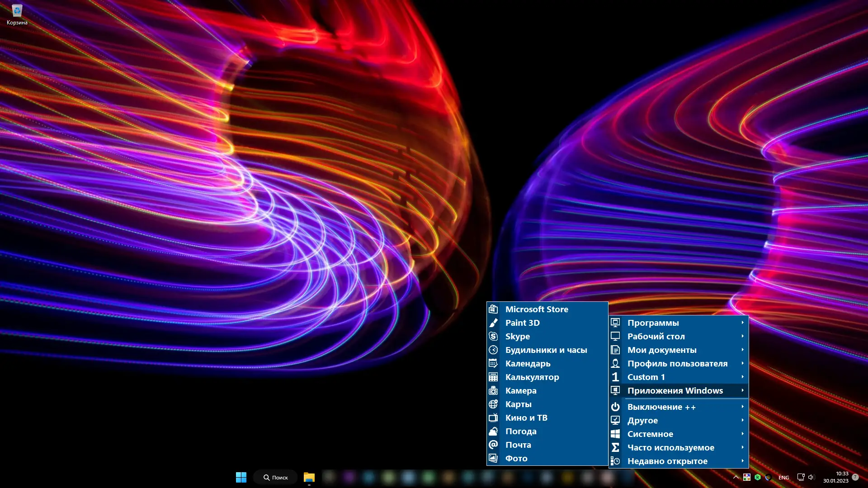Click the Windows Start button on taskbar
The width and height of the screenshot is (868, 488).
pyautogui.click(x=241, y=477)
